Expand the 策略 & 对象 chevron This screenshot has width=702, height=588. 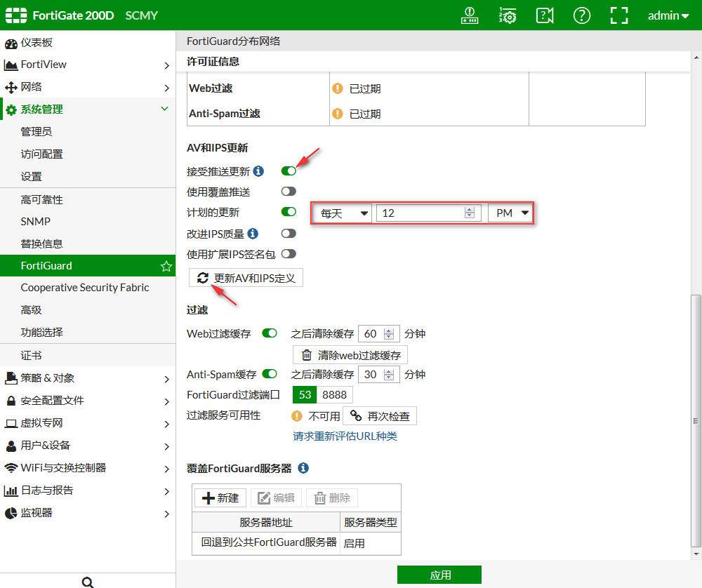(166, 380)
